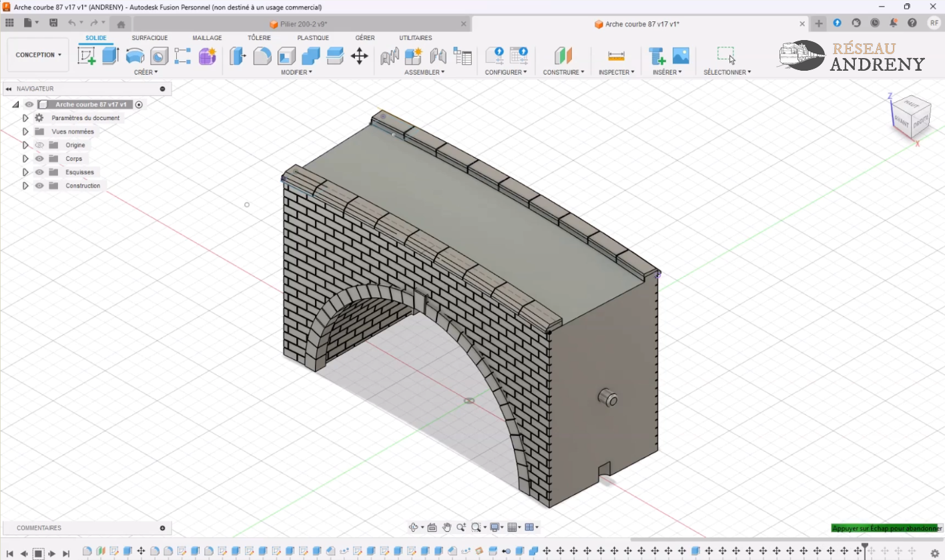Add a new design tab
Image resolution: width=945 pixels, height=560 pixels.
point(819,23)
